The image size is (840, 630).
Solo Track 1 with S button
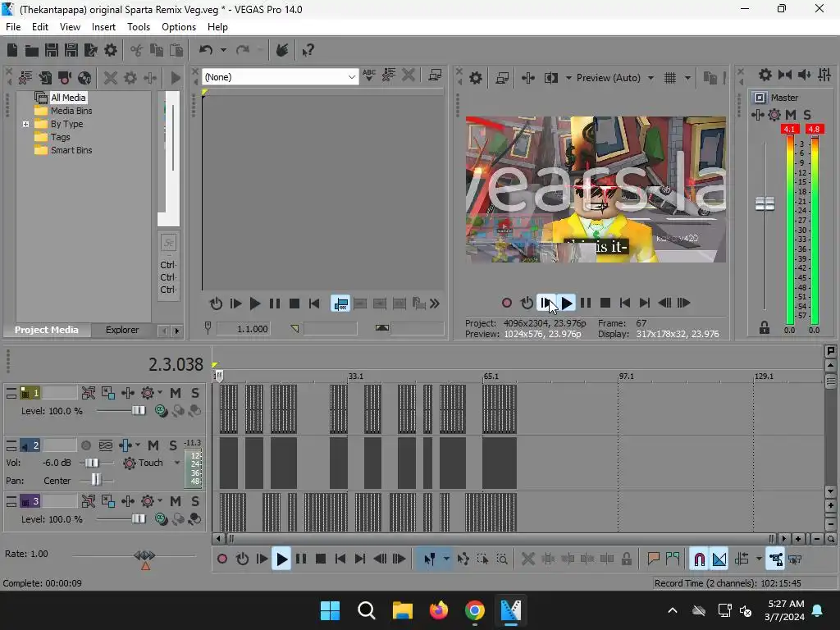[x=195, y=393]
